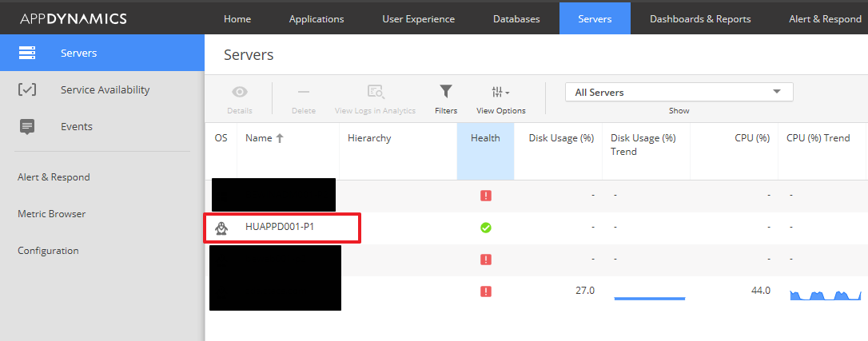868x341 pixels.
Task: Click the CPU trend sparkline chart
Action: click(825, 295)
